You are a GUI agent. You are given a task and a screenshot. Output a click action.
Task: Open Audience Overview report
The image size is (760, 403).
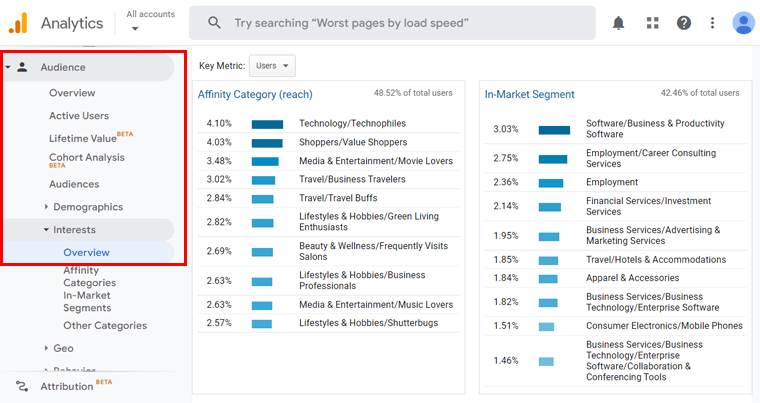72,93
